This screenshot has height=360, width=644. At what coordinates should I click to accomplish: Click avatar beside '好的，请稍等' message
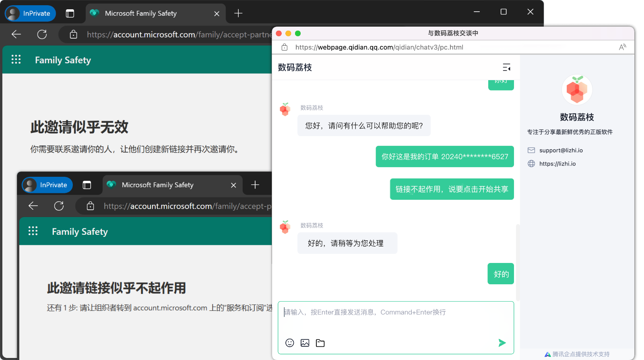point(285,227)
